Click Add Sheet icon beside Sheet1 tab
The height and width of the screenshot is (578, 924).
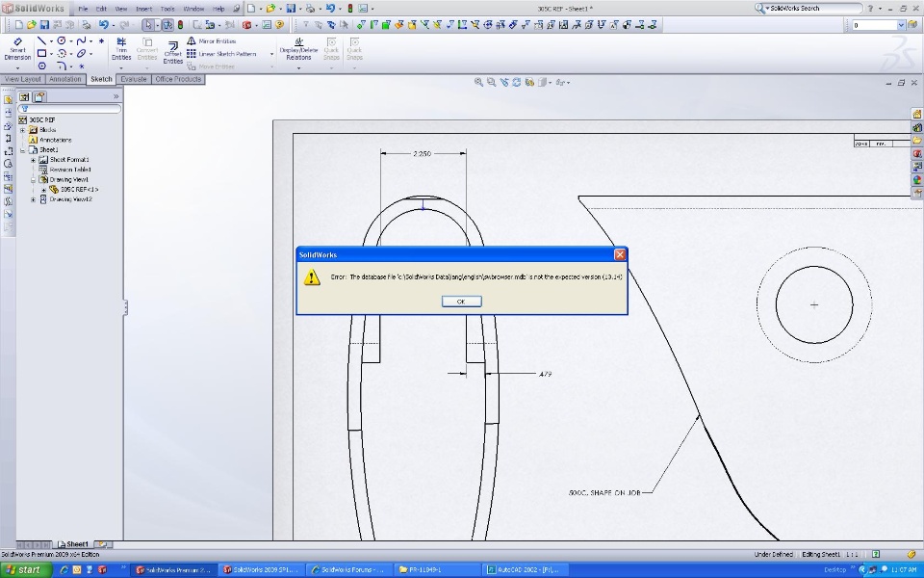(102, 544)
